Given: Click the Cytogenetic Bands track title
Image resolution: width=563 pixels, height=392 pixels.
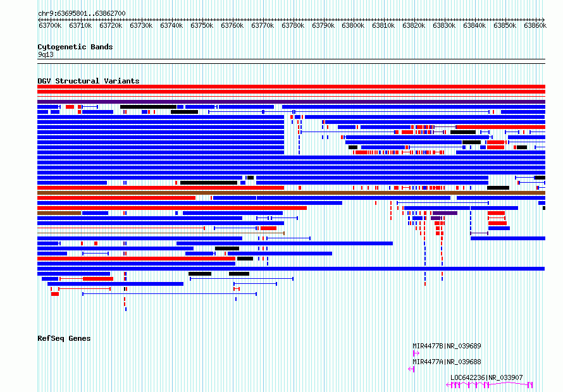Looking at the screenshot, I should pyautogui.click(x=75, y=47).
